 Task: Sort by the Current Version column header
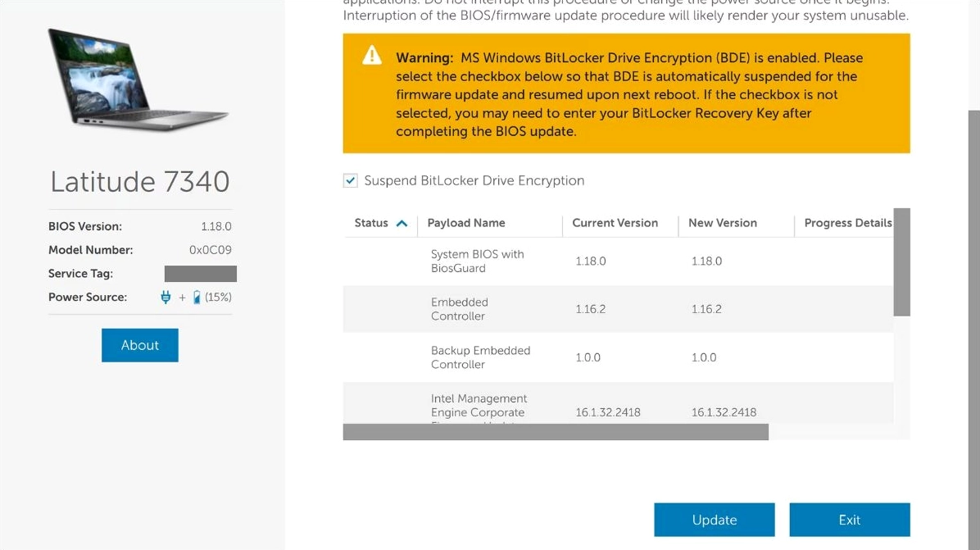[x=616, y=223]
